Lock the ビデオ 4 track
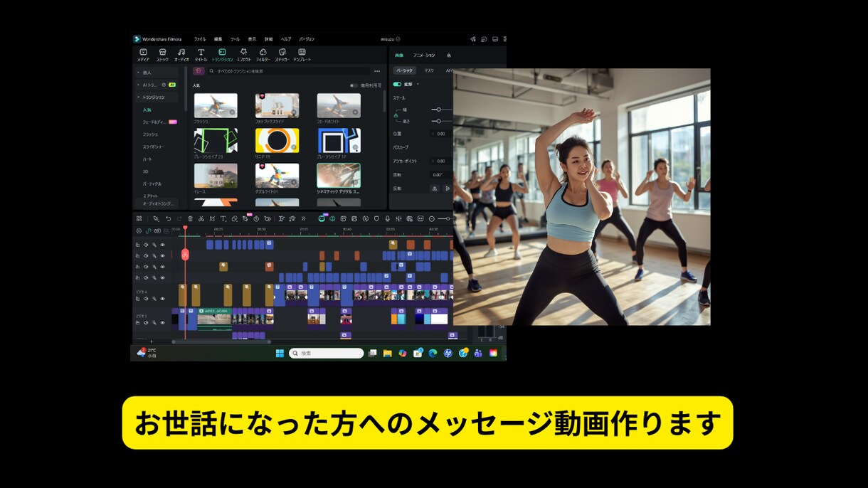Screen dimensions: 868x488 coord(138,299)
